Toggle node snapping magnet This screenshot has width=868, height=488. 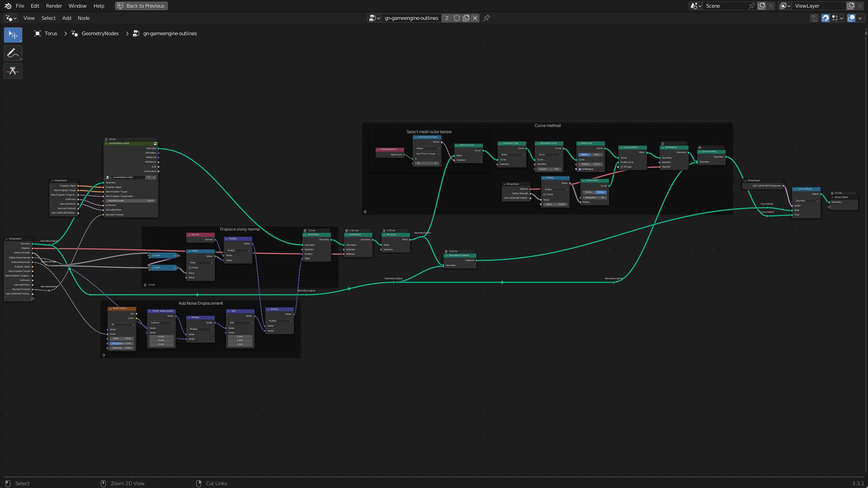826,18
